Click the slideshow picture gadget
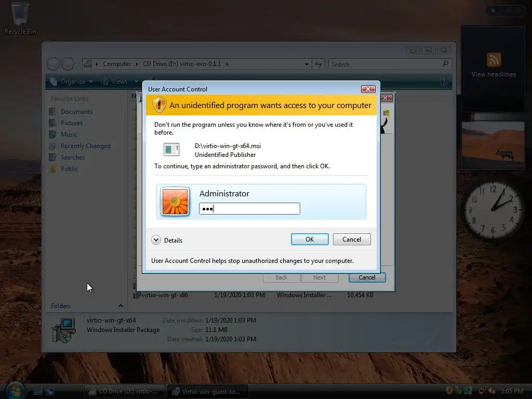The height and width of the screenshot is (399, 532). click(x=493, y=145)
